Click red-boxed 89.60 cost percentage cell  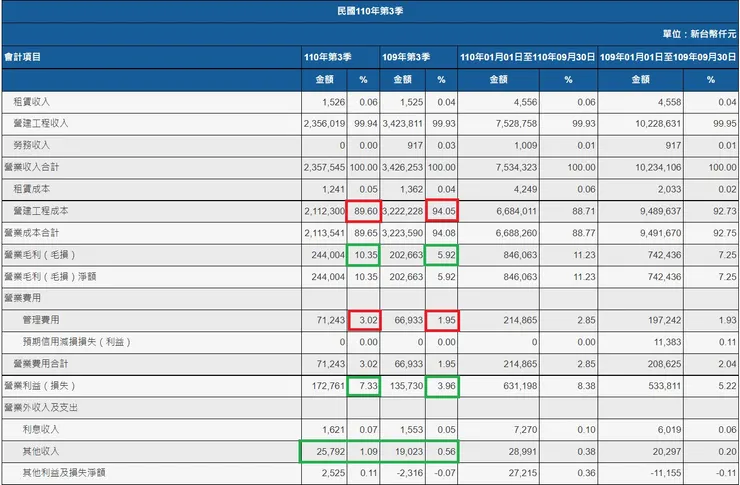tap(363, 211)
